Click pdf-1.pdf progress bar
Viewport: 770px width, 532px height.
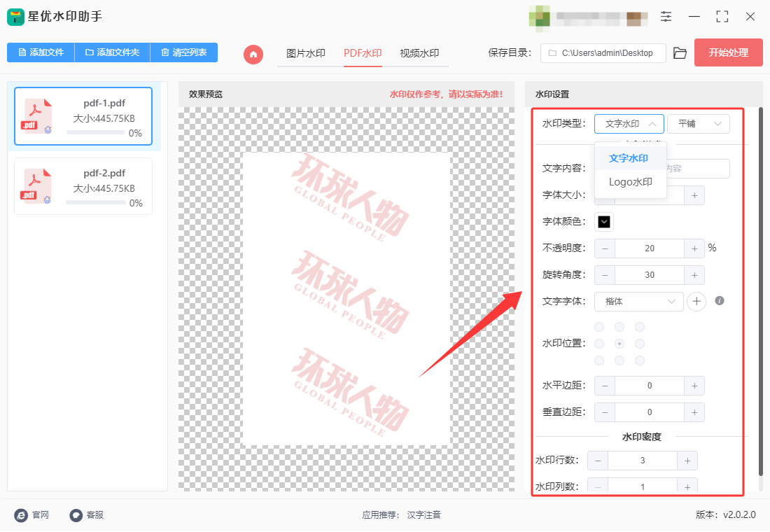tap(96, 132)
